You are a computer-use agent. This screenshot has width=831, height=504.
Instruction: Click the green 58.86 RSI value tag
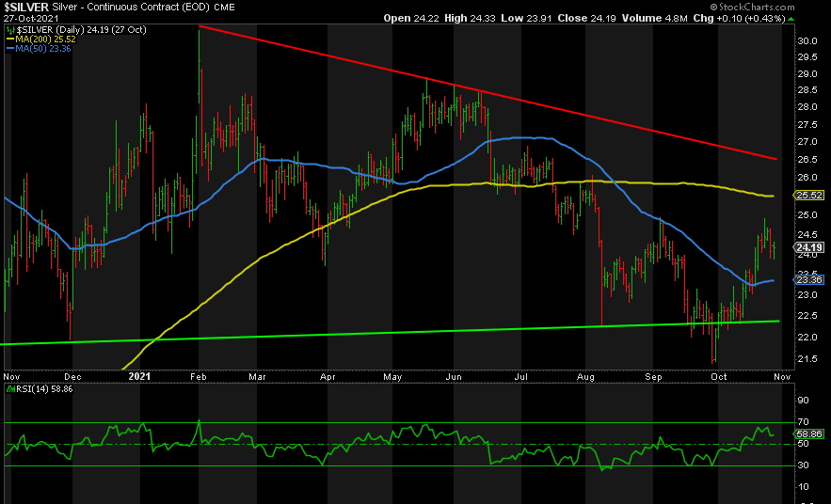(x=810, y=435)
